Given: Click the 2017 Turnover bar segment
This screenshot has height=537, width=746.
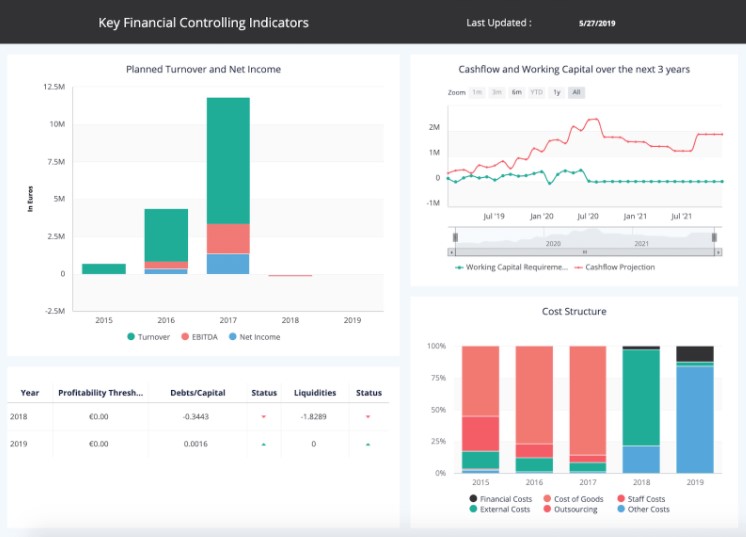Looking at the screenshot, I should (x=228, y=160).
